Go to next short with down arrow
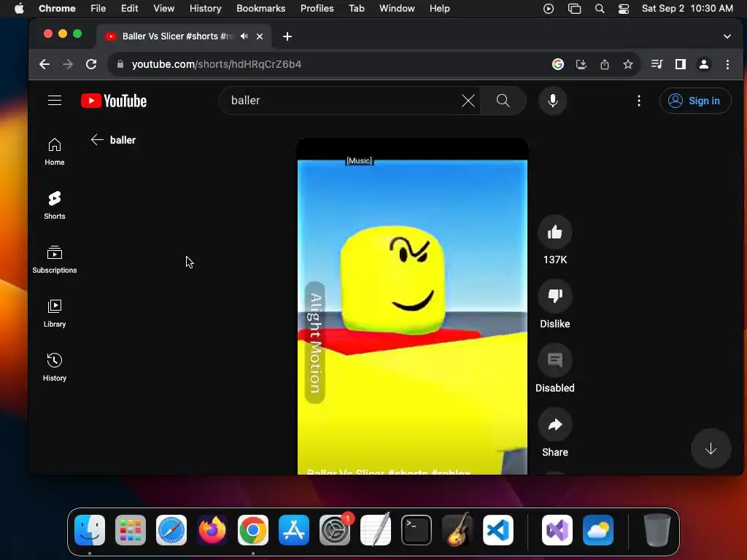 click(711, 448)
